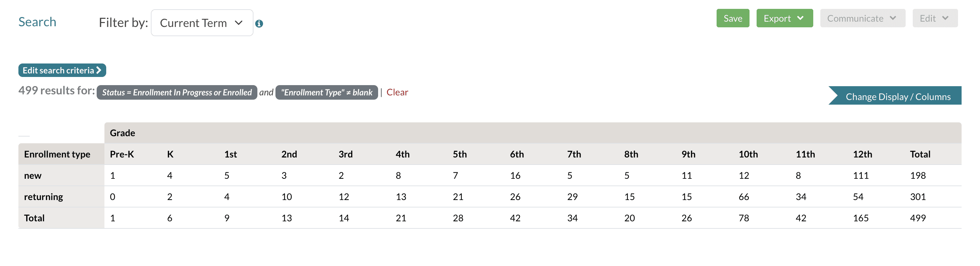This screenshot has height=266, width=980.
Task: Clear the search criteria
Action: tap(397, 92)
